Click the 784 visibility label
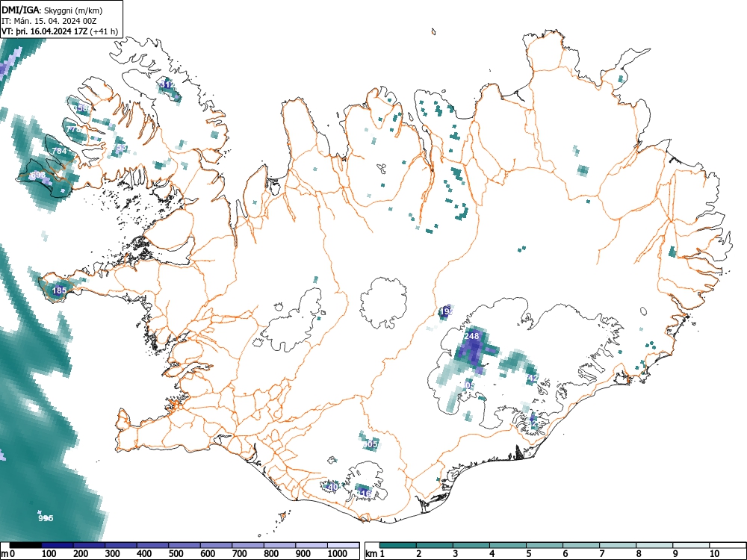The height and width of the screenshot is (560, 747). pos(60,151)
